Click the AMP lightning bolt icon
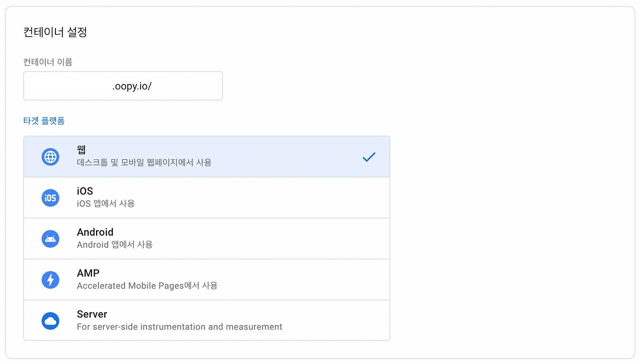The width and height of the screenshot is (640, 364). [50, 280]
